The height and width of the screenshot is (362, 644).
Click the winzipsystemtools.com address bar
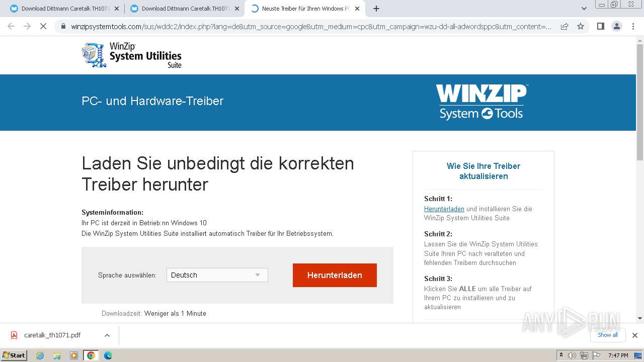pyautogui.click(x=311, y=27)
